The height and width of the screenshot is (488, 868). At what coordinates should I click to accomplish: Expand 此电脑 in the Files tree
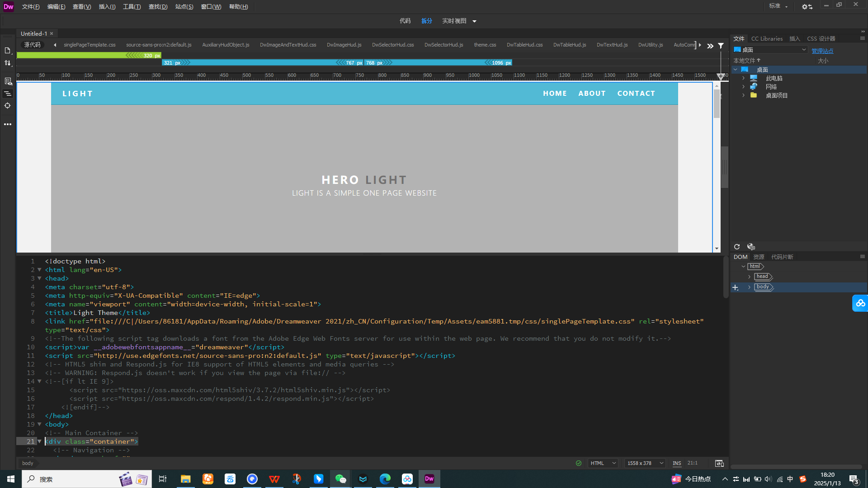point(744,78)
